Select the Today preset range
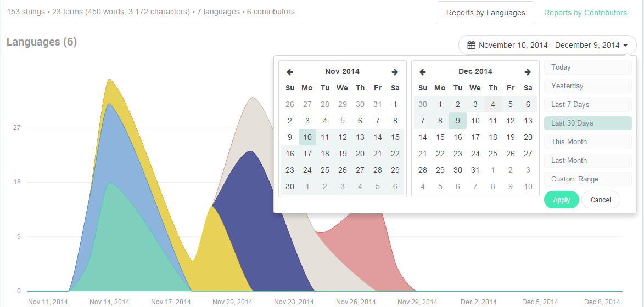The height and width of the screenshot is (307, 644). pyautogui.click(x=588, y=67)
